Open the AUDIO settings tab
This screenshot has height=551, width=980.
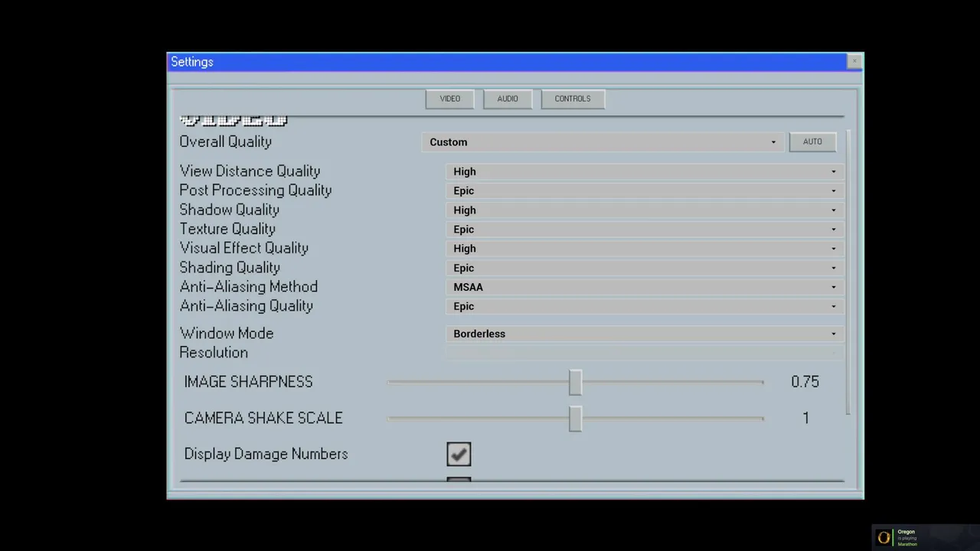click(x=508, y=99)
